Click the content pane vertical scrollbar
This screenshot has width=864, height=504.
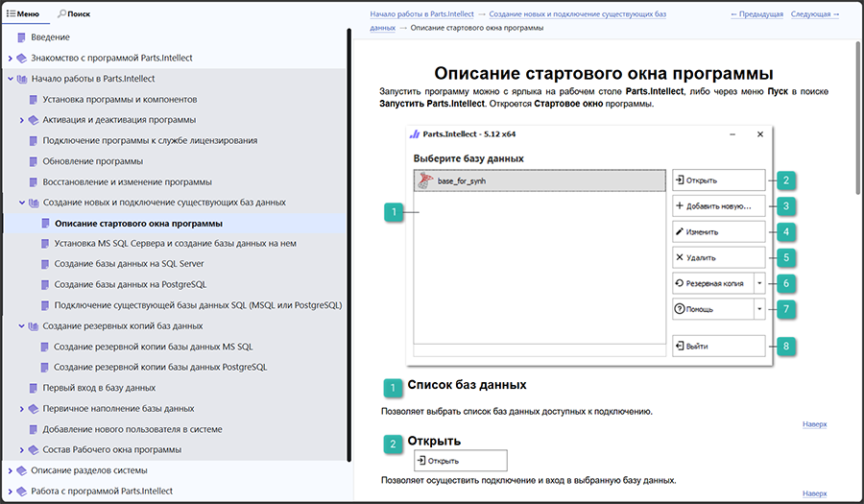pyautogui.click(x=858, y=117)
